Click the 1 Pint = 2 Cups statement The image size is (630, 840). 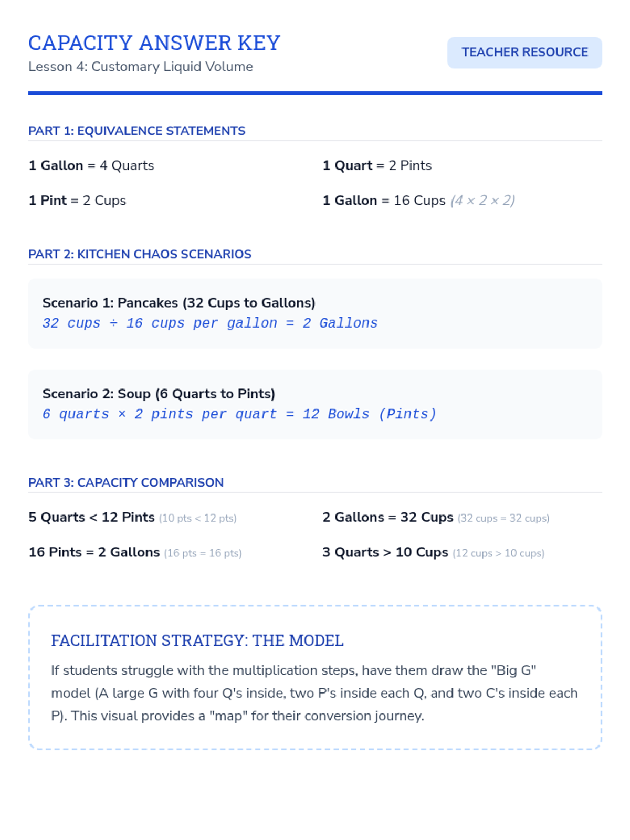(x=77, y=201)
